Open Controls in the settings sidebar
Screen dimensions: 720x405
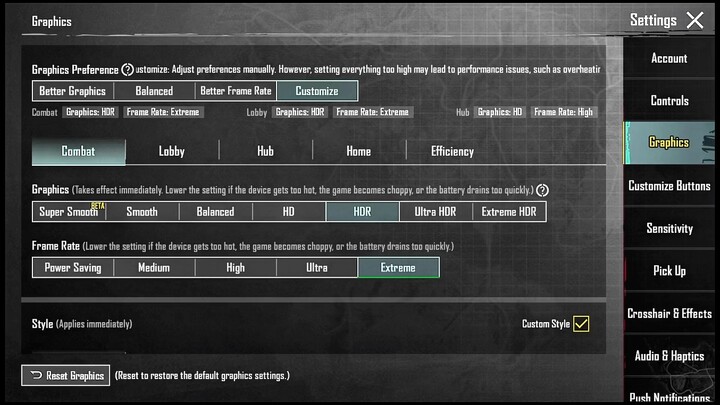click(669, 101)
